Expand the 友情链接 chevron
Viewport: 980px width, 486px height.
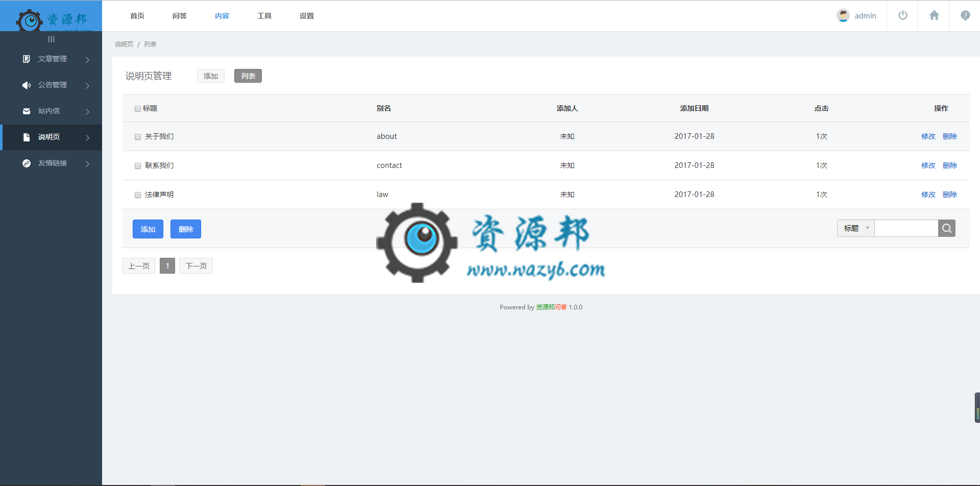tap(87, 164)
